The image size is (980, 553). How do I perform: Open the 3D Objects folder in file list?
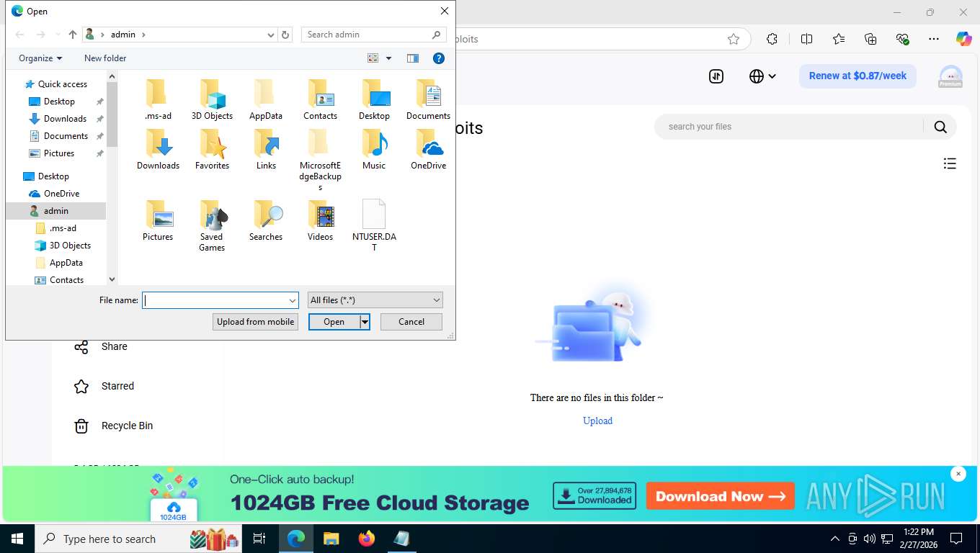pyautogui.click(x=212, y=100)
